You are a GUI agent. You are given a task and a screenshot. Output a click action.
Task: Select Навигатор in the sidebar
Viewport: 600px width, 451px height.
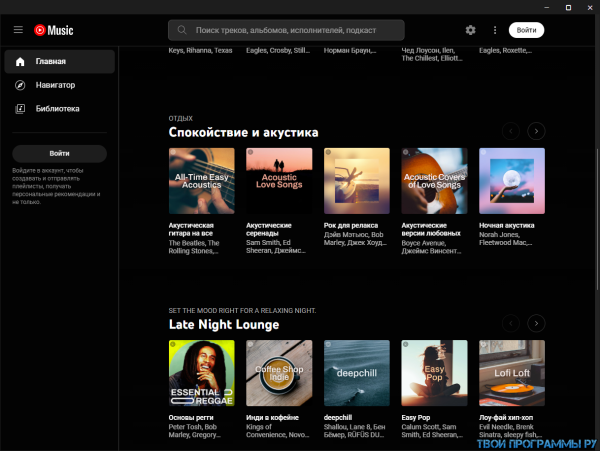coord(60,85)
